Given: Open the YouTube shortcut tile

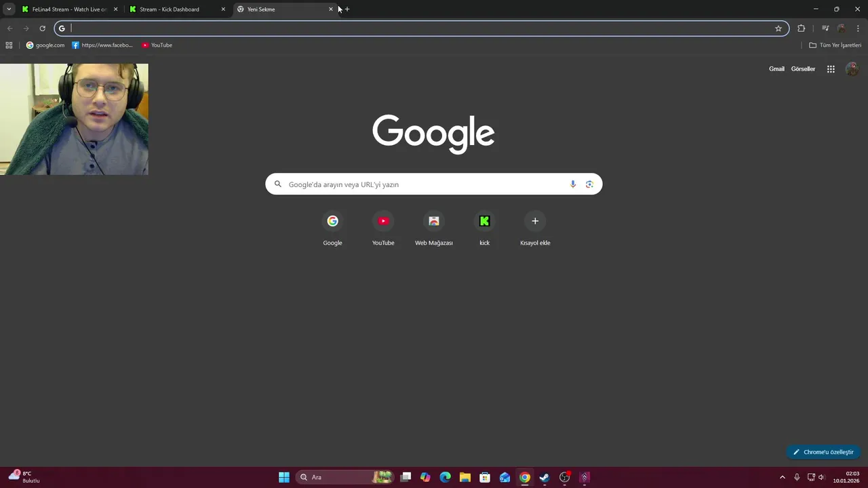Looking at the screenshot, I should [383, 229].
